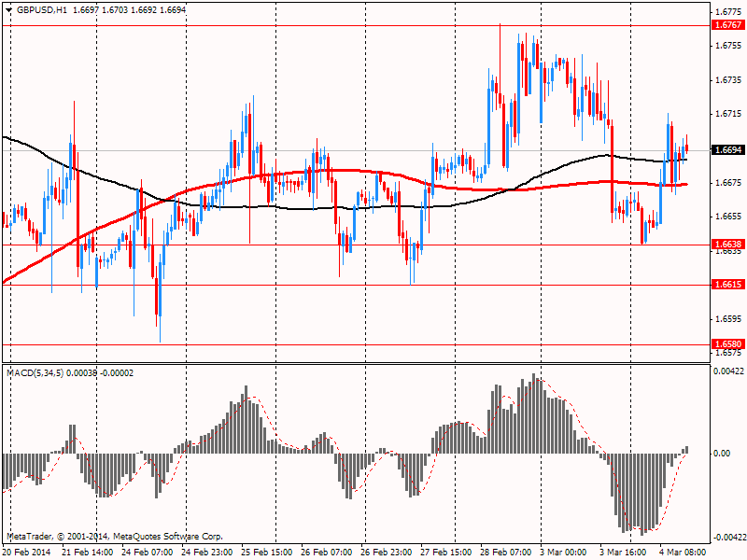Click the GBPUSD,H1 chart title
747x560 pixels.
(x=42, y=10)
